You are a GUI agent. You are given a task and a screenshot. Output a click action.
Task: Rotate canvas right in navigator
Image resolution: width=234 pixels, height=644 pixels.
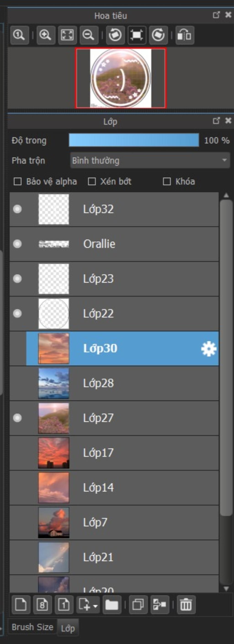[158, 35]
